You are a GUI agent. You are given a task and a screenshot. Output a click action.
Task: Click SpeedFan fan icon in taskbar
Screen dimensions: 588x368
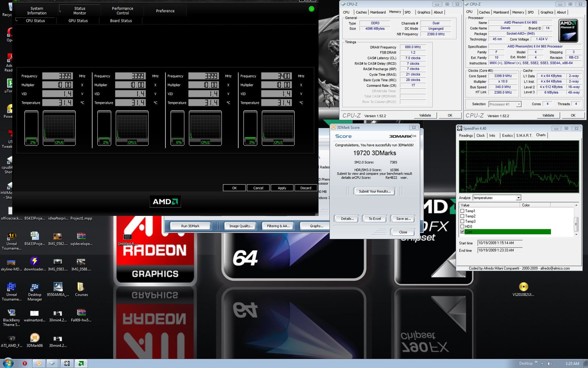(x=67, y=363)
